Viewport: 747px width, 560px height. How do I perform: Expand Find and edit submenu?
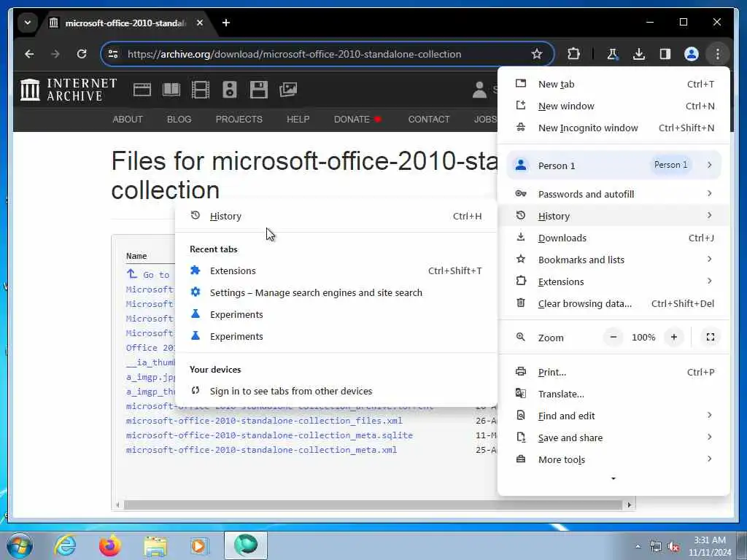click(614, 416)
